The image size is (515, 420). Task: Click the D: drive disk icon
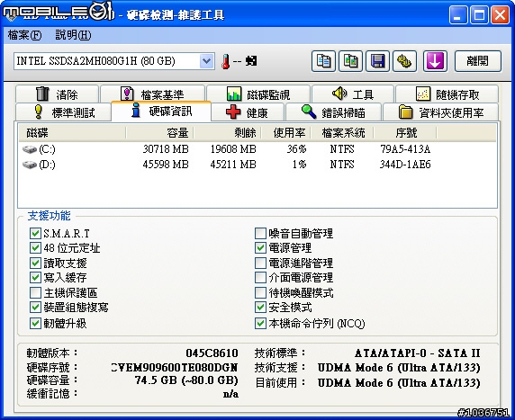(29, 165)
